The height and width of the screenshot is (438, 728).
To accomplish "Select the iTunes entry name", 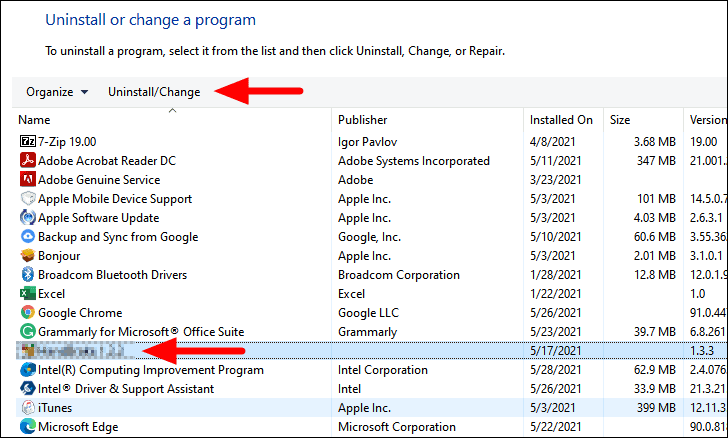I will (x=55, y=408).
